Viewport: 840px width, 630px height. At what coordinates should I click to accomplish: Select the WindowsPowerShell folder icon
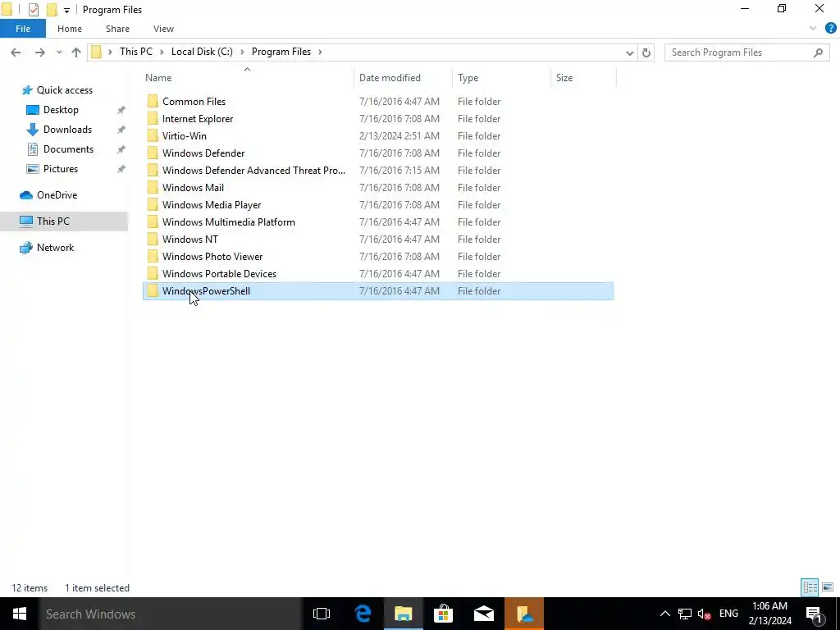click(x=153, y=291)
